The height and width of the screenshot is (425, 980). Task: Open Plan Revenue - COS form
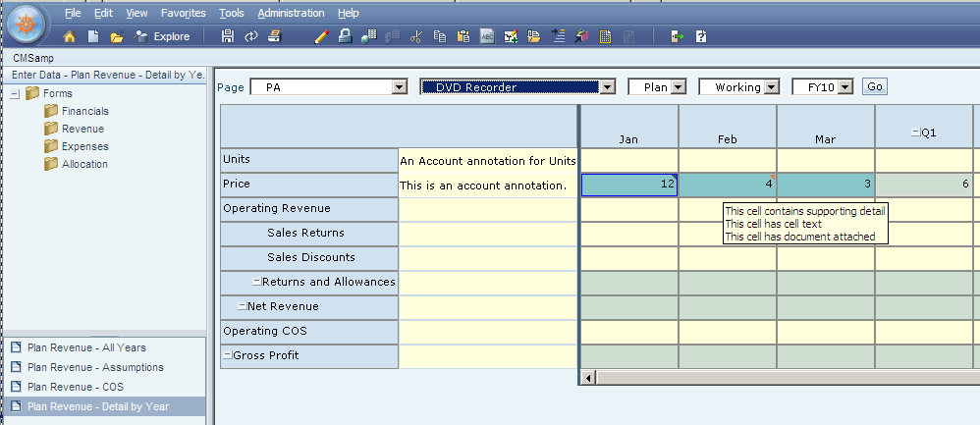tap(75, 387)
